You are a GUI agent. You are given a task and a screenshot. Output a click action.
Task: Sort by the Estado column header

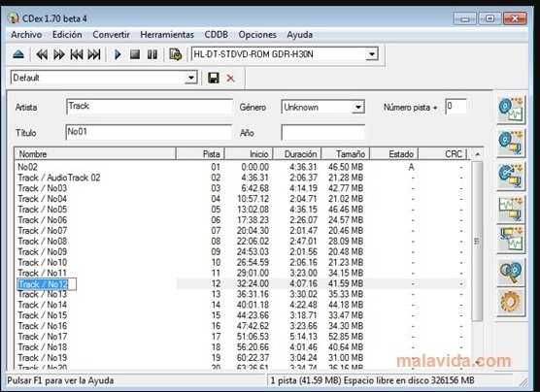click(x=394, y=154)
